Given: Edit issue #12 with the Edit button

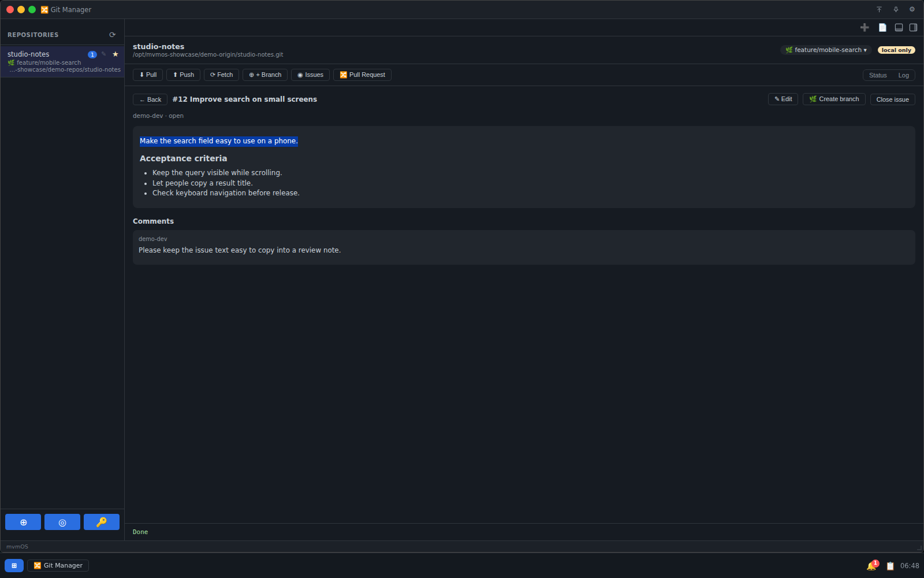Looking at the screenshot, I should coord(783,99).
